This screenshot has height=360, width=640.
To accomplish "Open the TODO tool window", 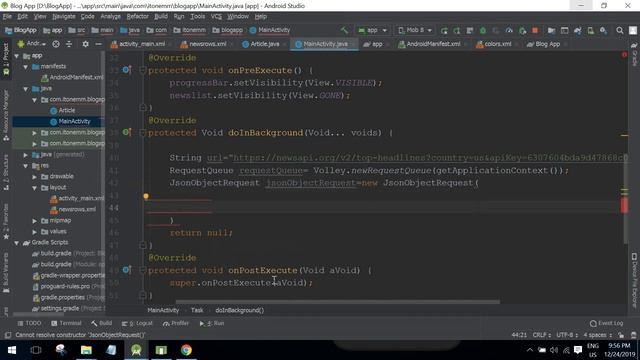I will [x=29, y=323].
